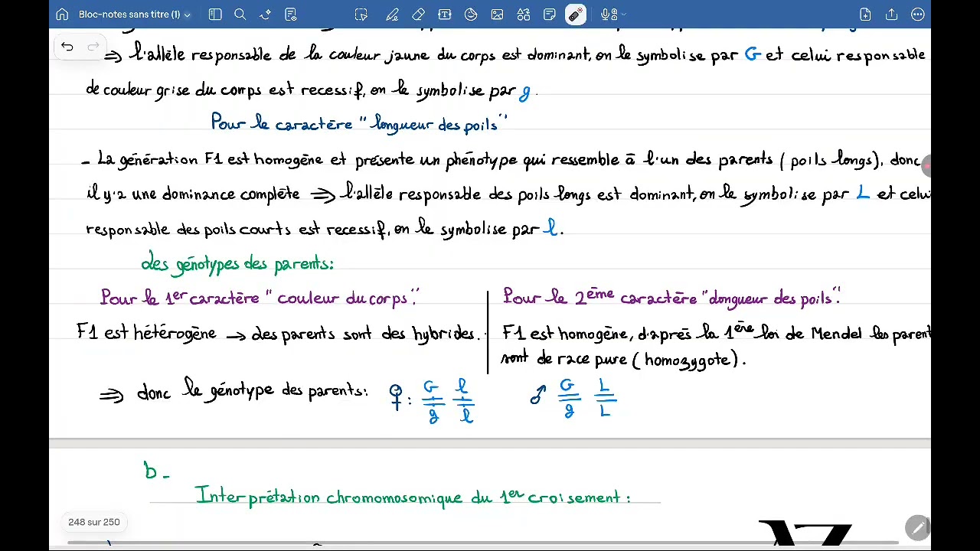Click the blue letter G in the first line

tap(753, 55)
